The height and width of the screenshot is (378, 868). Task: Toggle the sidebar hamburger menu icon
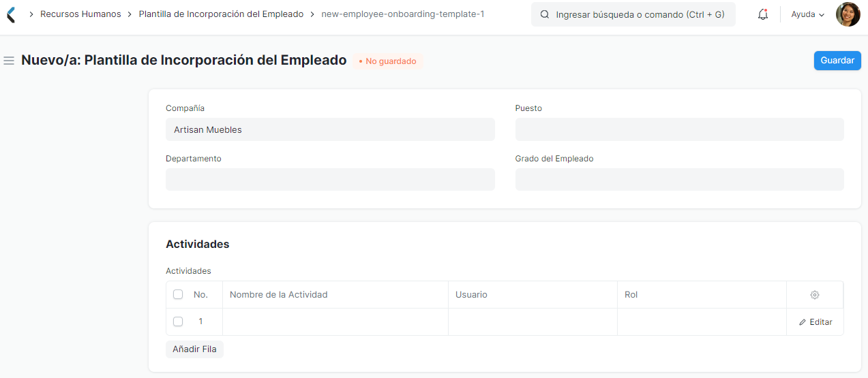coord(9,61)
